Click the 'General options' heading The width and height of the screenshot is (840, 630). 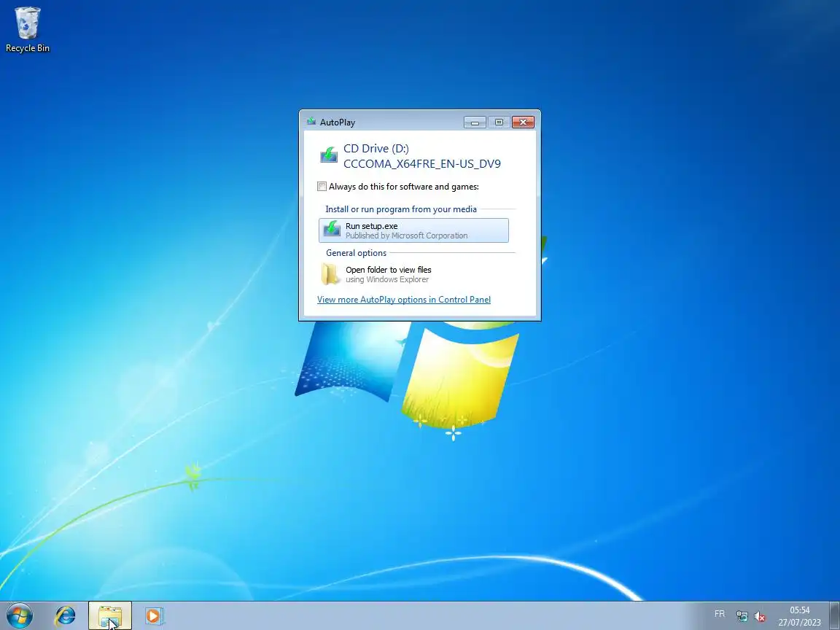coord(357,253)
